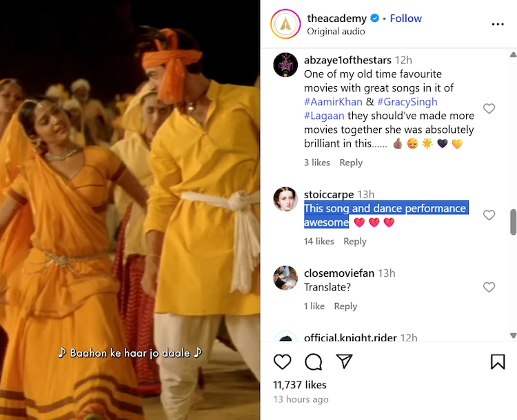Viewport: 517px width, 420px height.
Task: Like stoiccarpe's comment
Action: [x=489, y=215]
